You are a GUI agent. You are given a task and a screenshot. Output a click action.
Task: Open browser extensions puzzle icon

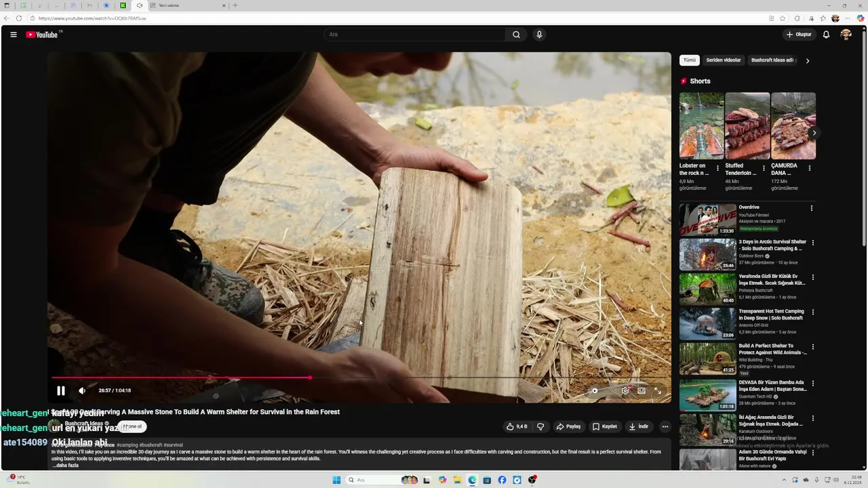coord(797,18)
